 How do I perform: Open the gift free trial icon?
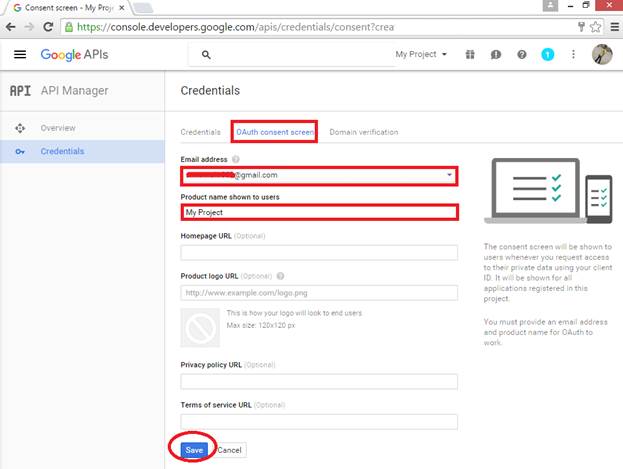[470, 54]
